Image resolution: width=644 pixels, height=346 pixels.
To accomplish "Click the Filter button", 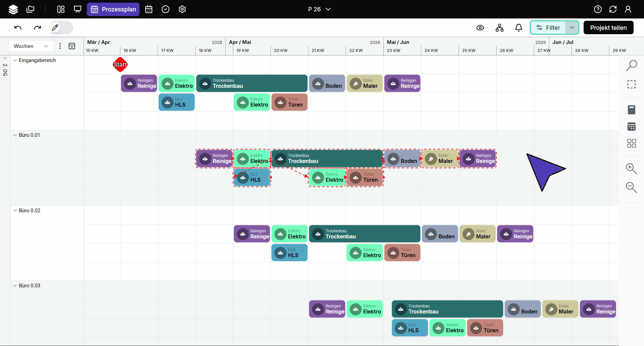I will (548, 28).
